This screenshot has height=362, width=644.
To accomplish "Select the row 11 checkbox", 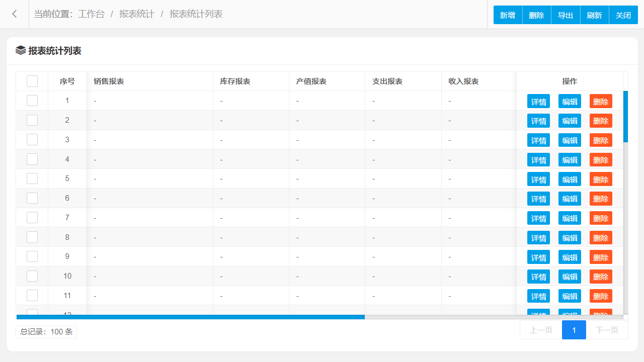I will [x=32, y=295].
